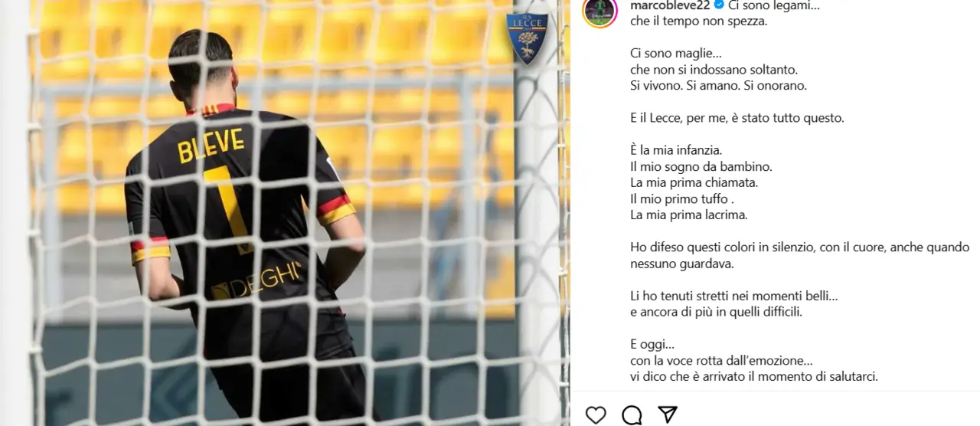Click the DEGHI sponsor text on the jersey
Image resolution: width=980 pixels, height=426 pixels.
coord(256,281)
